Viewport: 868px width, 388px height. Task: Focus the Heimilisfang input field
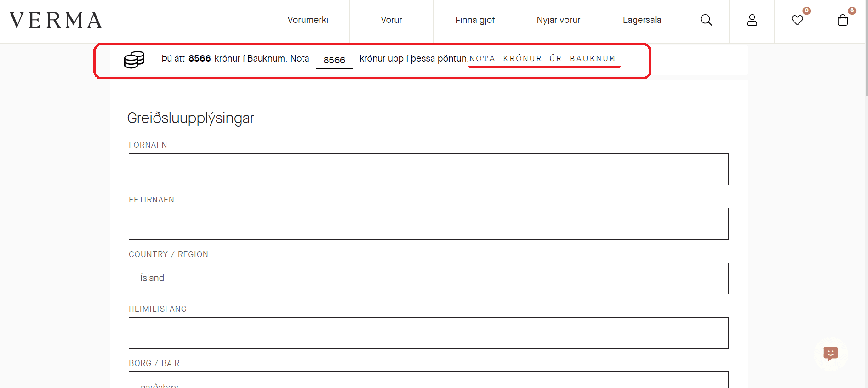[428, 333]
